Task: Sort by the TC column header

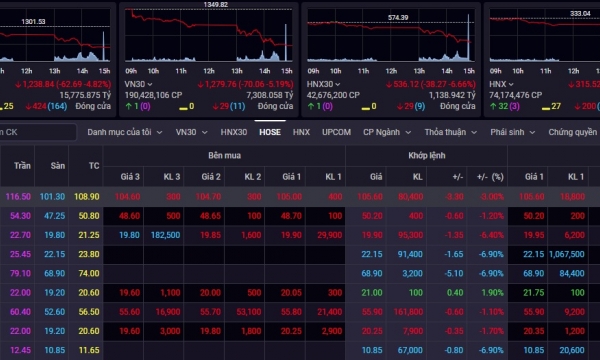Action: point(94,166)
